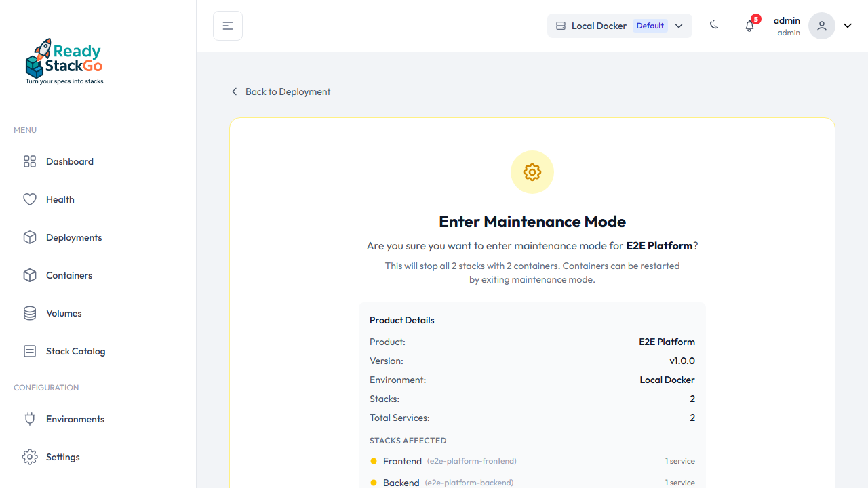Select Health in the sidebar
The image size is (868, 488).
click(x=60, y=199)
